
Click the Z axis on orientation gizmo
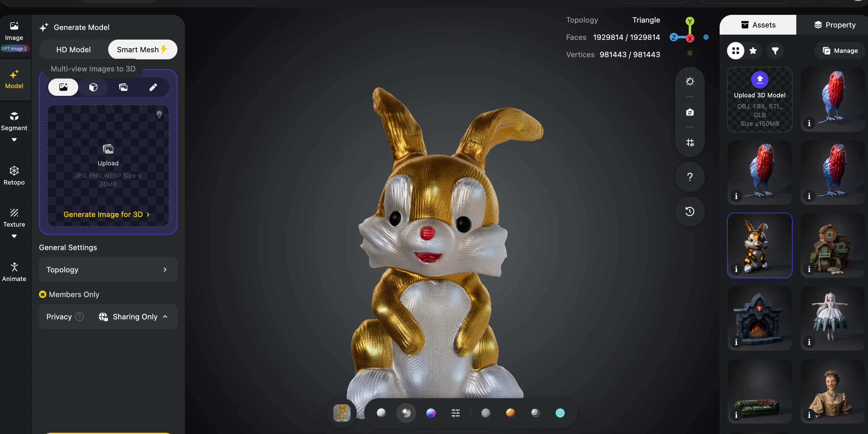tap(674, 37)
